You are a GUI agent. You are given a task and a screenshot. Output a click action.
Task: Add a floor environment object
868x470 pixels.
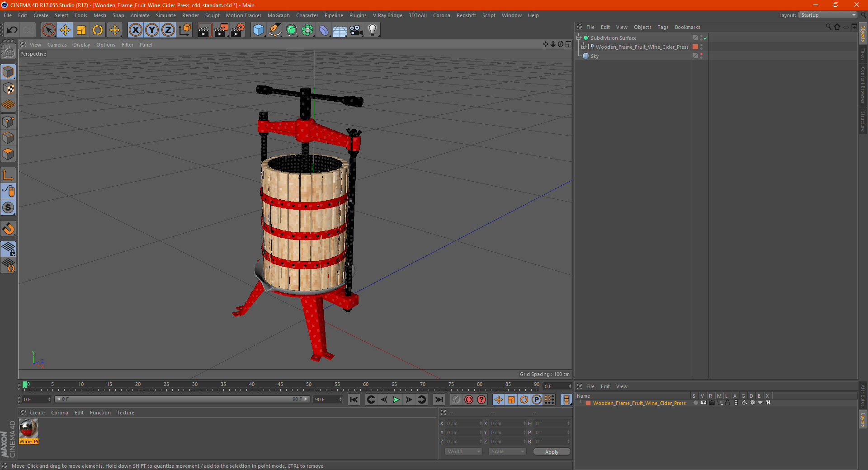340,30
